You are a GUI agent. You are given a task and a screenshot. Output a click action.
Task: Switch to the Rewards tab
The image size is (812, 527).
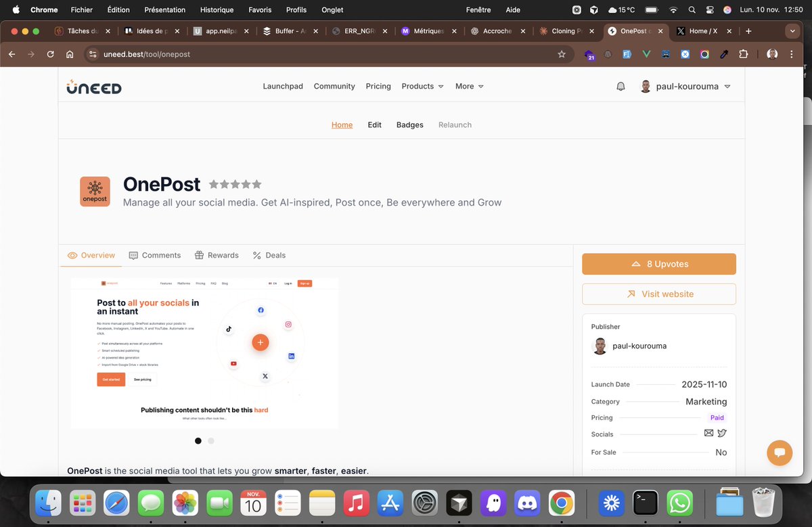(217, 255)
